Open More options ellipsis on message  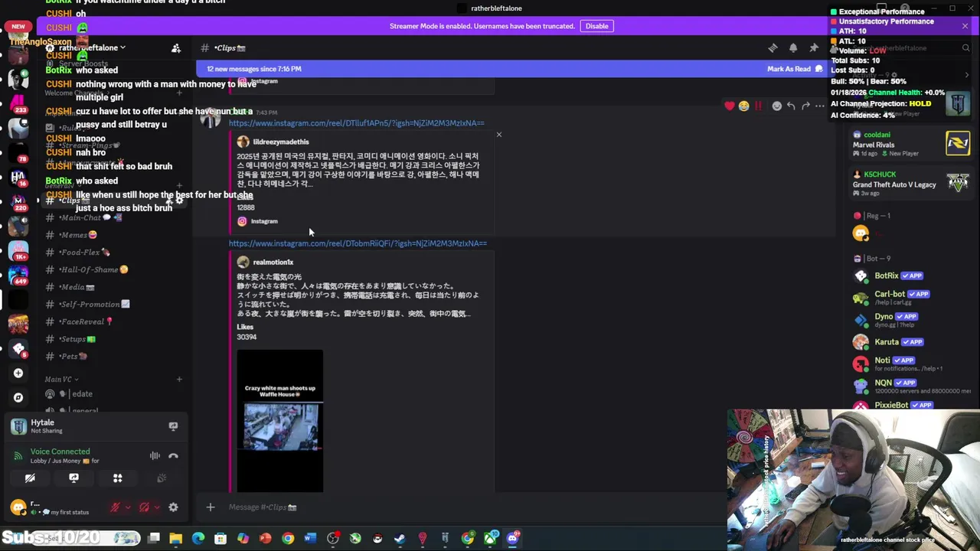click(x=820, y=106)
